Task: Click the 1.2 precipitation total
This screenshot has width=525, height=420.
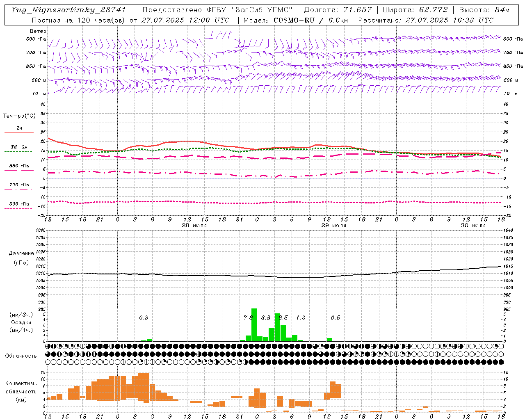Action: pyautogui.click(x=301, y=318)
